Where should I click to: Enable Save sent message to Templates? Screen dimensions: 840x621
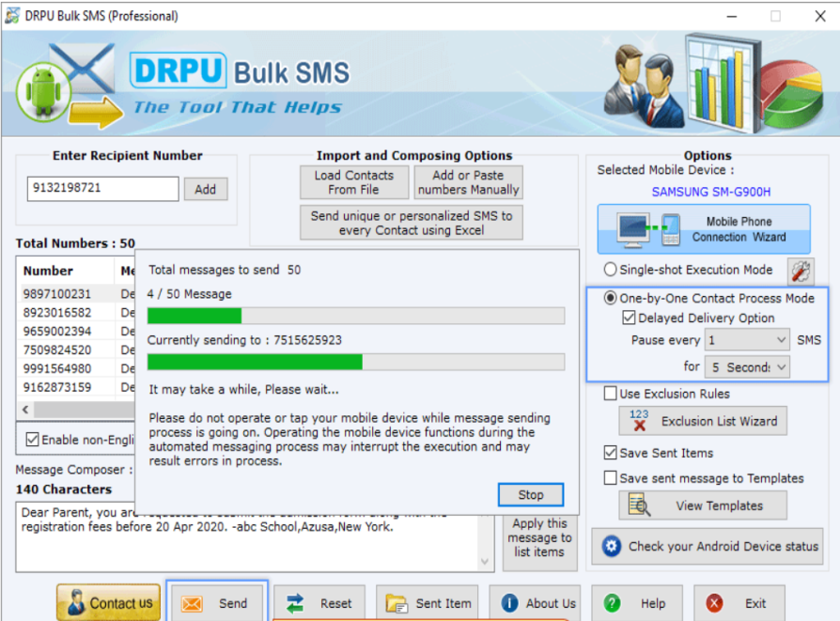click(611, 478)
